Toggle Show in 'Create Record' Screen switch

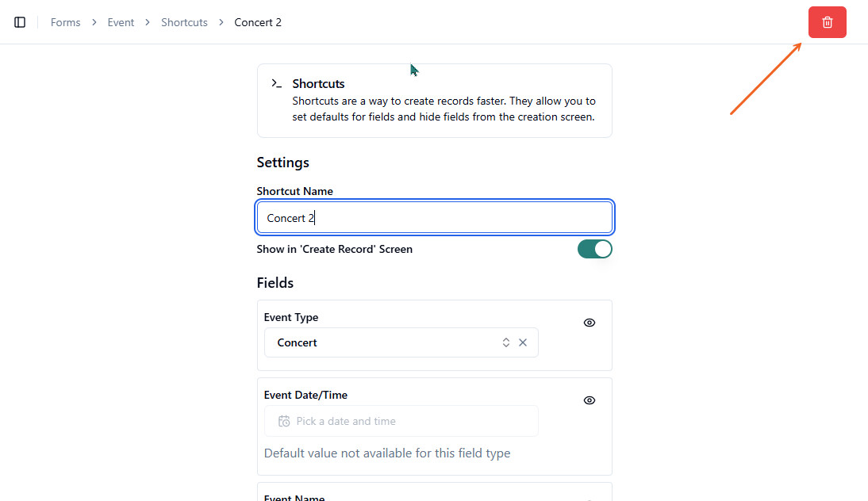click(594, 249)
